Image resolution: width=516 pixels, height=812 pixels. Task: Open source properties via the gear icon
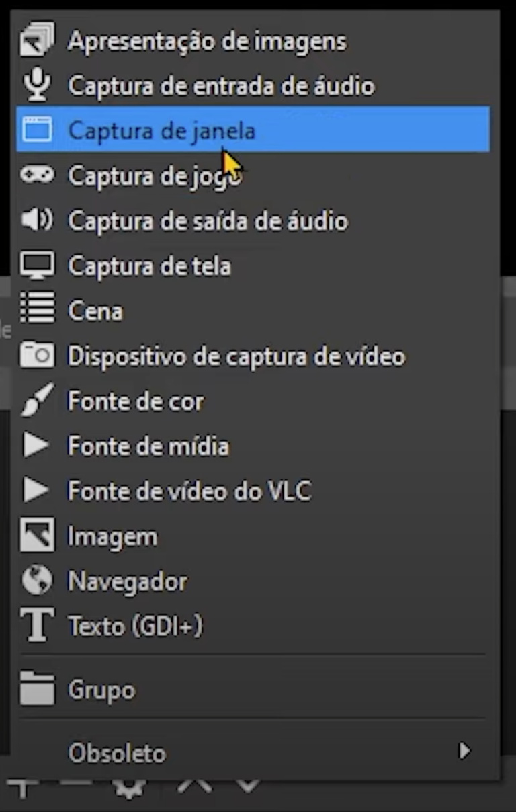[x=128, y=788]
